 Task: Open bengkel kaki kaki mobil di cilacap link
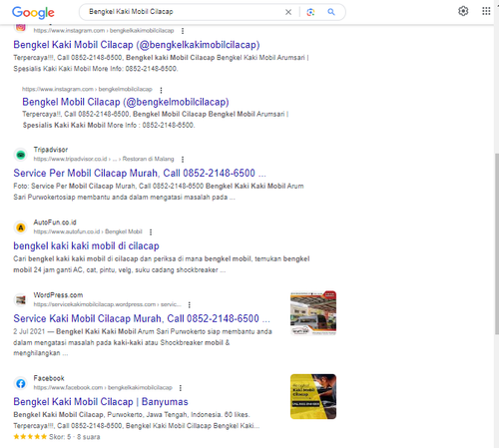tap(86, 245)
